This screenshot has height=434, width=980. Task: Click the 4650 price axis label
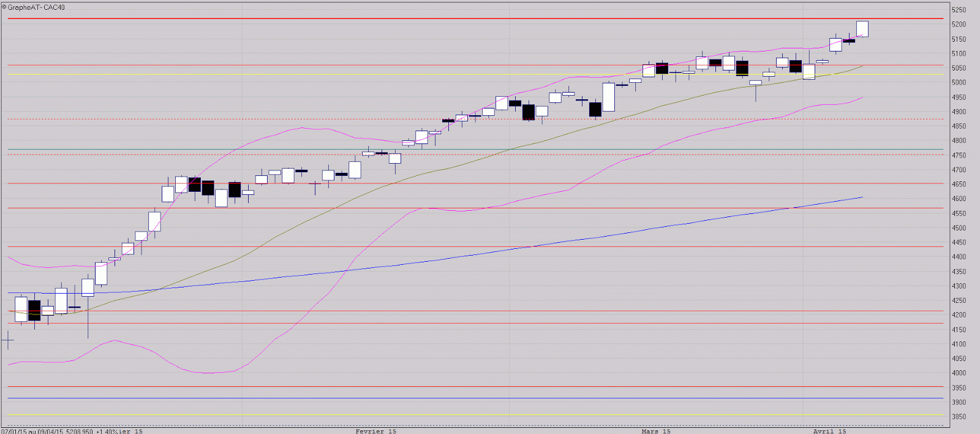point(959,185)
